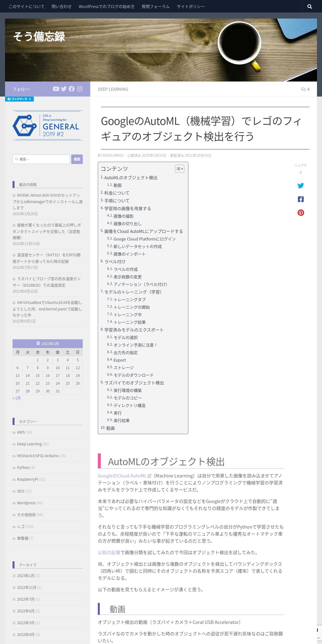Open その他技術 category
The height and width of the screenshot is (644, 322).
(26, 515)
